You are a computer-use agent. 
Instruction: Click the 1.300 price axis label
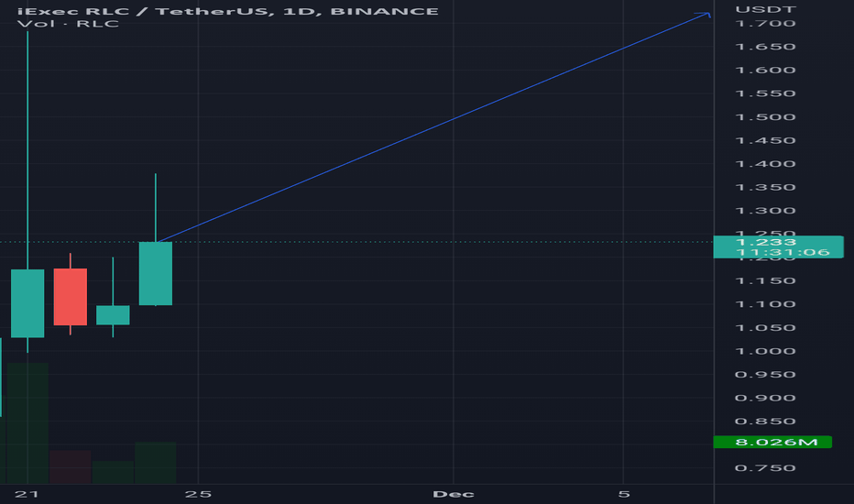pyautogui.click(x=765, y=211)
